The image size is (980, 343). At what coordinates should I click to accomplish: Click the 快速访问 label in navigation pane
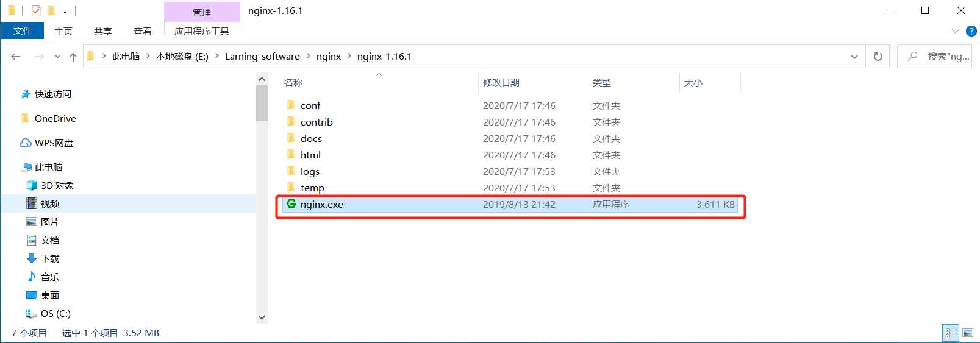[53, 94]
